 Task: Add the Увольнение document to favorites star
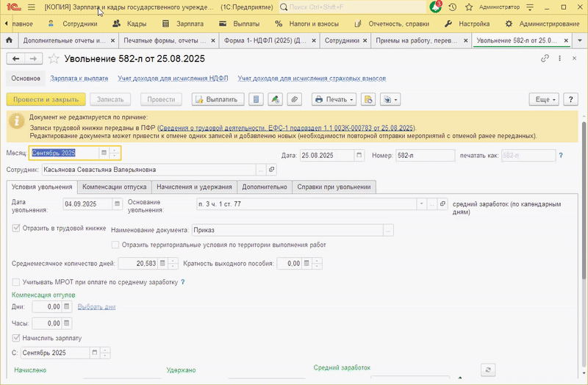54,59
